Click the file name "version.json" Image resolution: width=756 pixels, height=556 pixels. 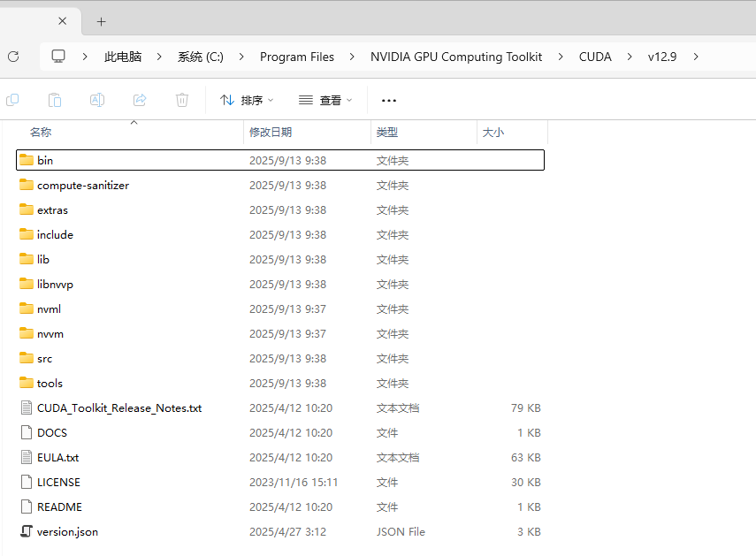(x=67, y=532)
